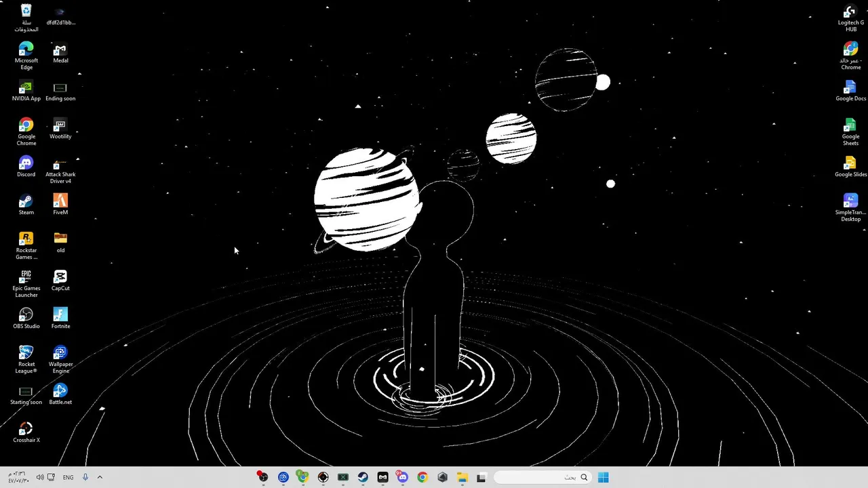
Task: Select the Chrome profile shortcut under Logitech G HUB
Action: click(850, 56)
